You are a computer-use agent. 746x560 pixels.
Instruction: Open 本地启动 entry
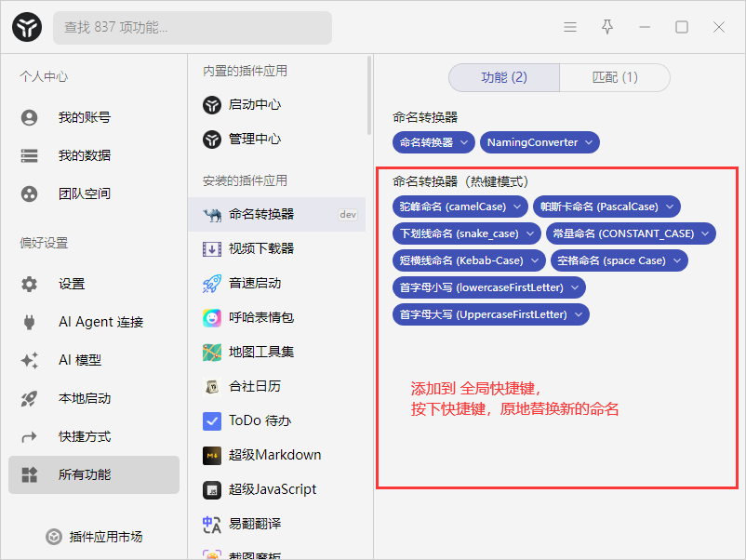[94, 398]
